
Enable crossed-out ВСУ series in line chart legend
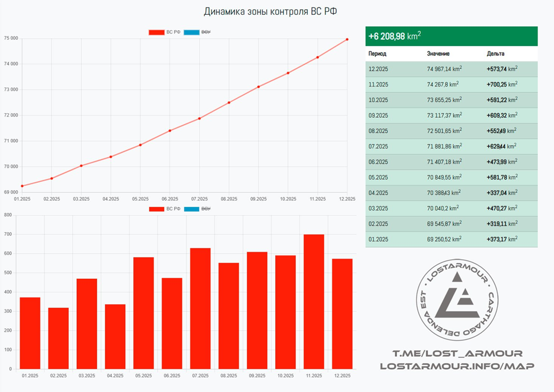click(206, 32)
